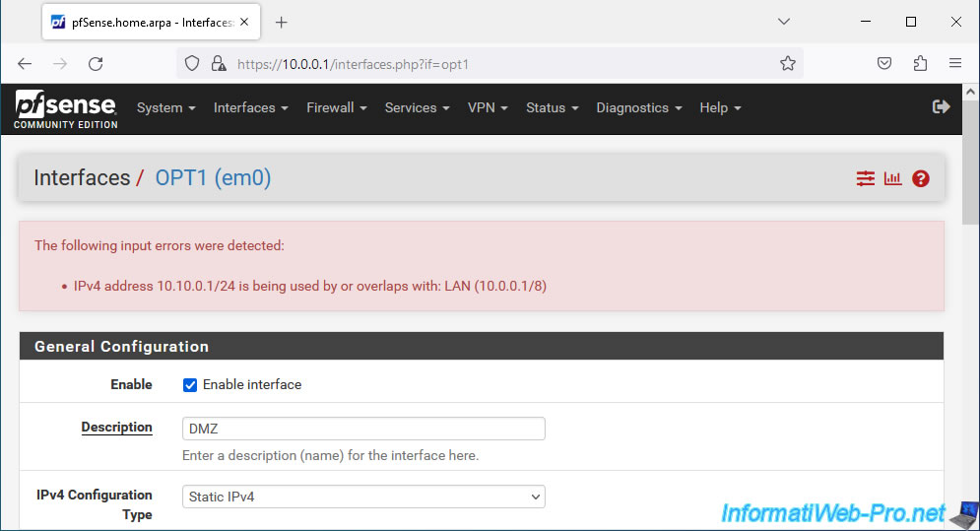Click the pfSense logo home icon
Screen dimensions: 980x531
66,108
